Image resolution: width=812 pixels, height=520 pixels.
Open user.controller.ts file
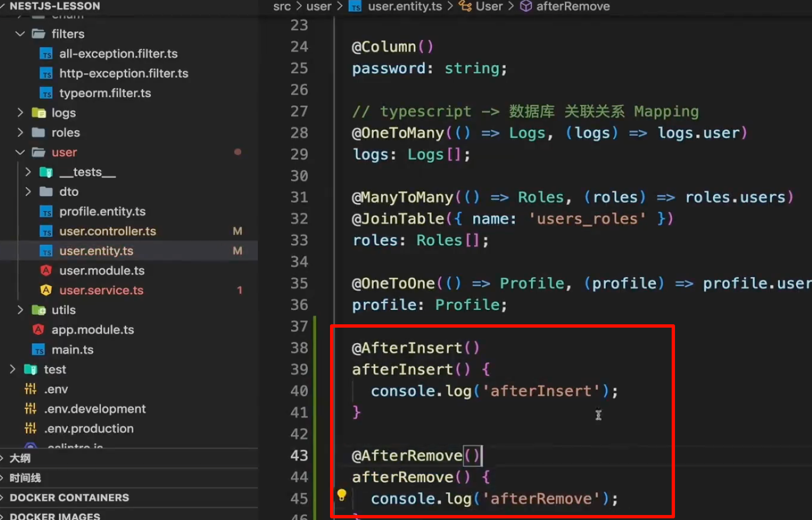pos(108,231)
